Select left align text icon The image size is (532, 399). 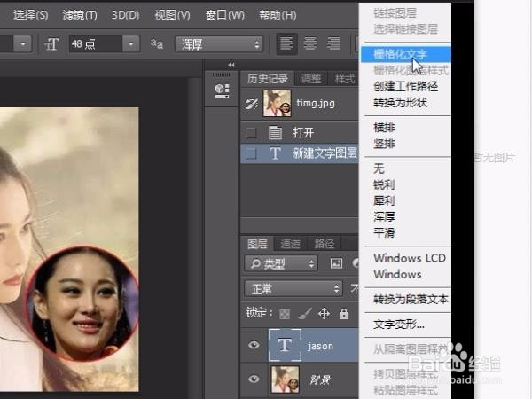pos(286,43)
